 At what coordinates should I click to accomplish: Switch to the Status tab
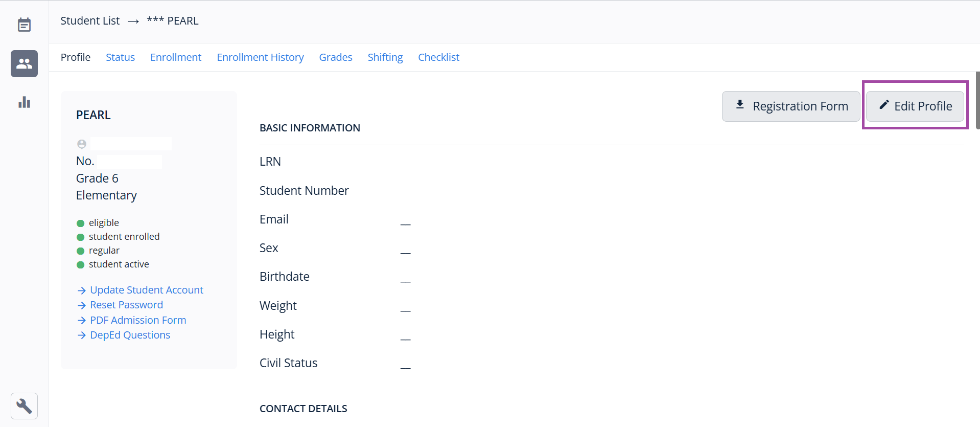120,57
